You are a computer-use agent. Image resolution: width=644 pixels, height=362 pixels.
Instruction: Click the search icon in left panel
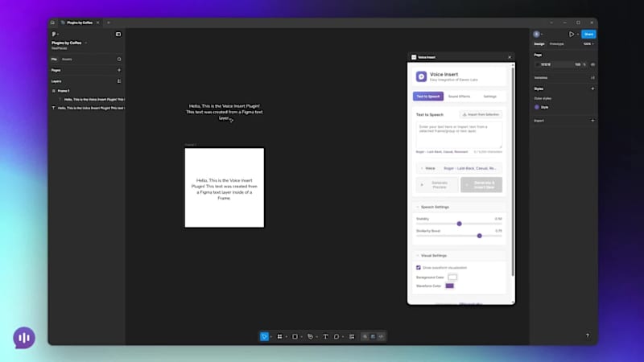pos(119,59)
